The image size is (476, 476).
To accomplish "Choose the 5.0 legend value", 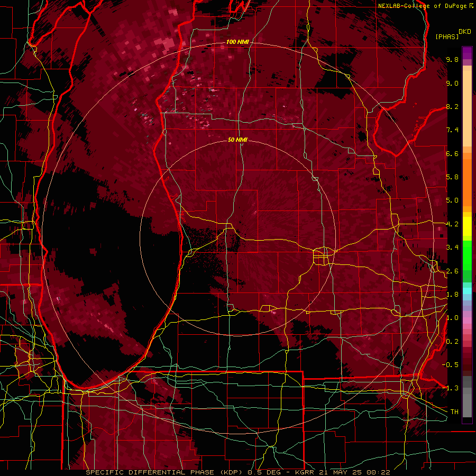I will tap(452, 200).
